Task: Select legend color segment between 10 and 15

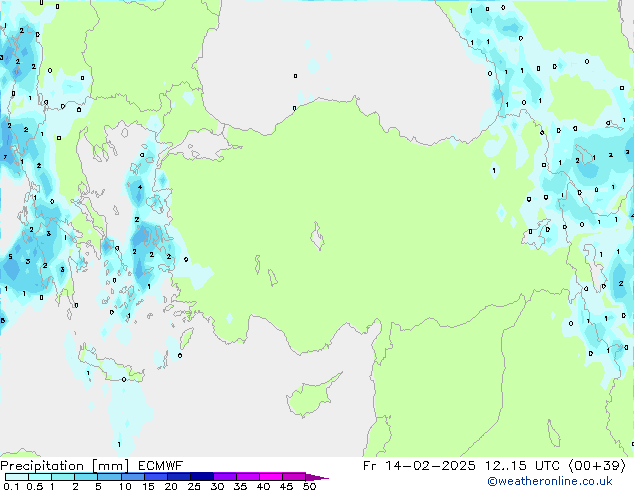Action: pos(134,477)
